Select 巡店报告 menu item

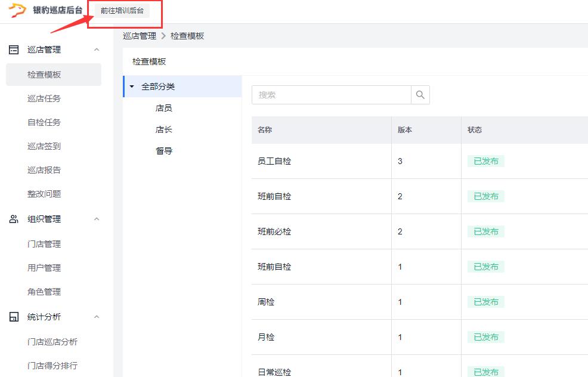point(44,170)
